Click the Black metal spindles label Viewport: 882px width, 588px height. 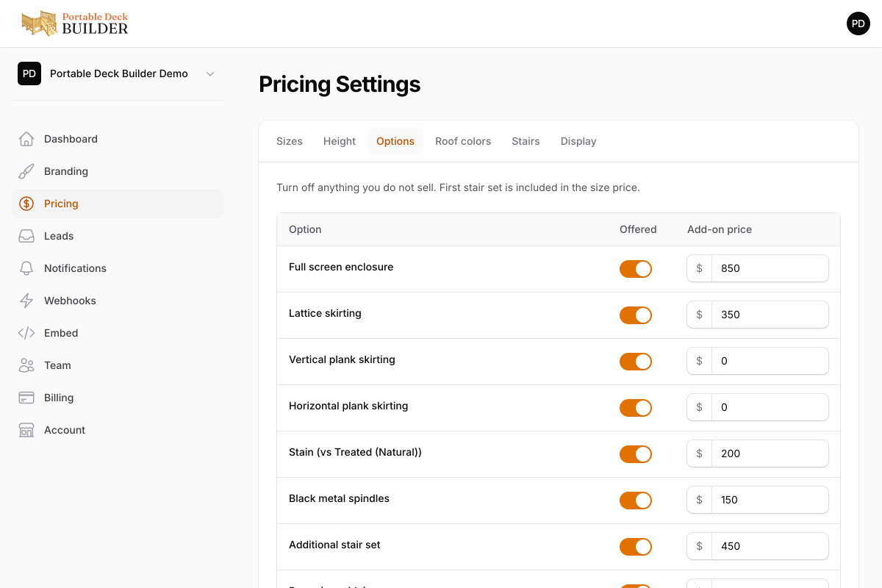pos(339,498)
